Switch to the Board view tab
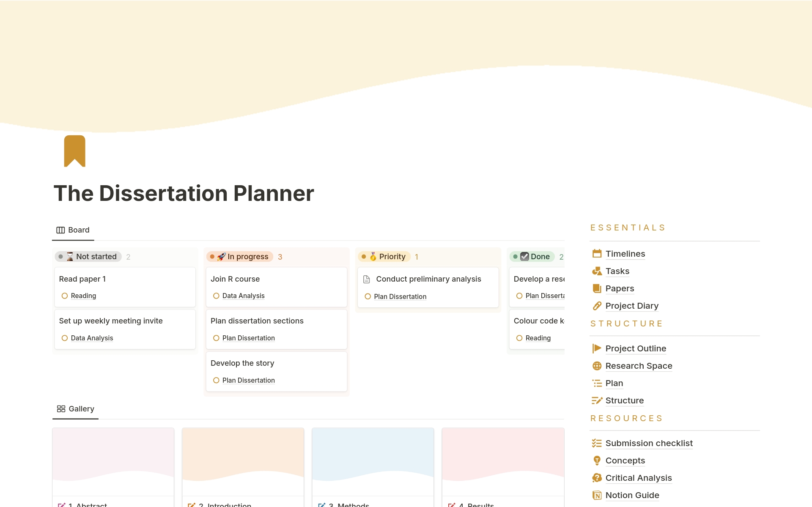The image size is (812, 507). (x=72, y=230)
